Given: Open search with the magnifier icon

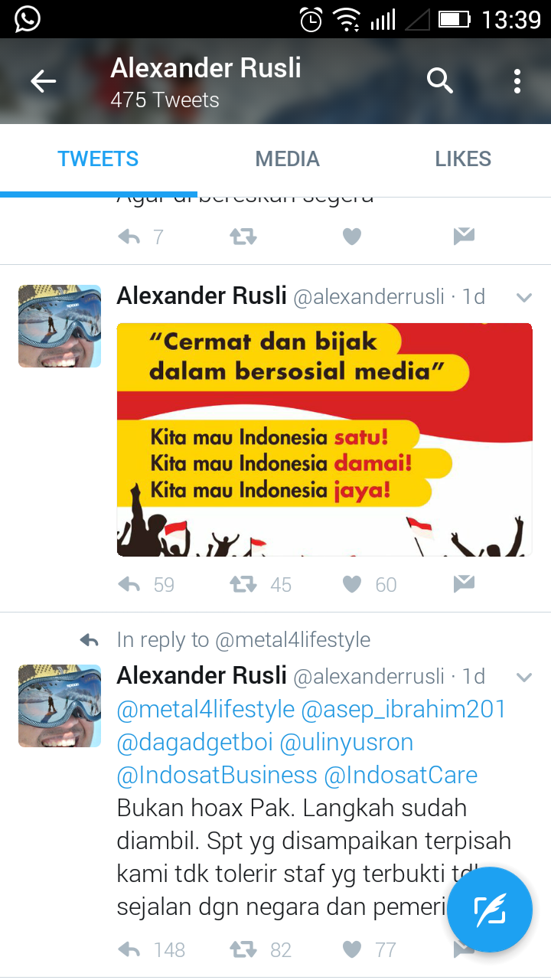Looking at the screenshot, I should pos(440,80).
